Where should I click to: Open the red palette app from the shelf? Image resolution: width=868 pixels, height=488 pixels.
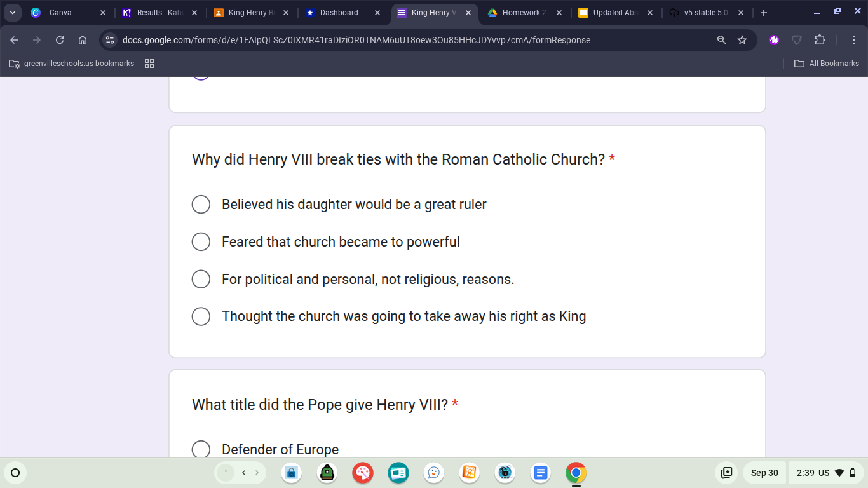pos(362,473)
